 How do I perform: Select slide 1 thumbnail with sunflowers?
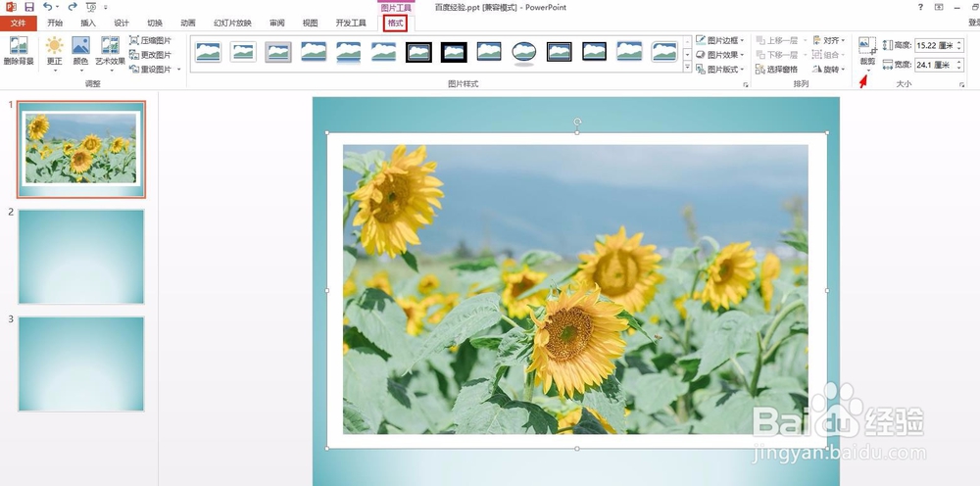81,149
